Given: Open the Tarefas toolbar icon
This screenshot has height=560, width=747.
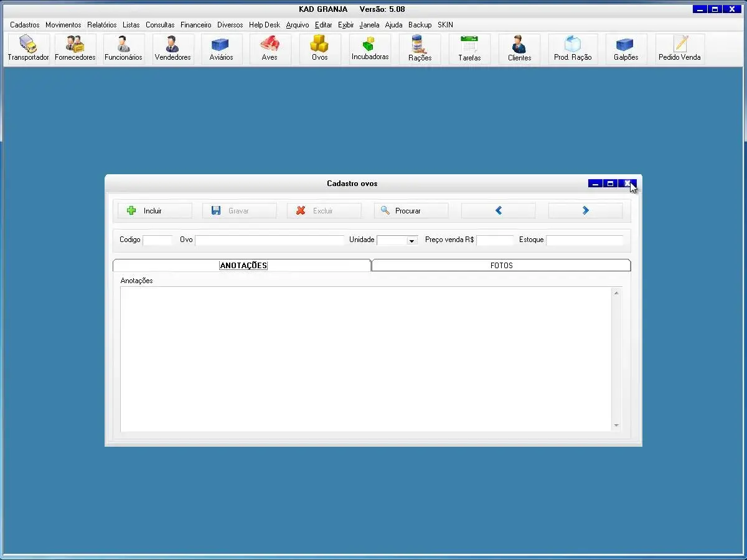Looking at the screenshot, I should [x=469, y=49].
